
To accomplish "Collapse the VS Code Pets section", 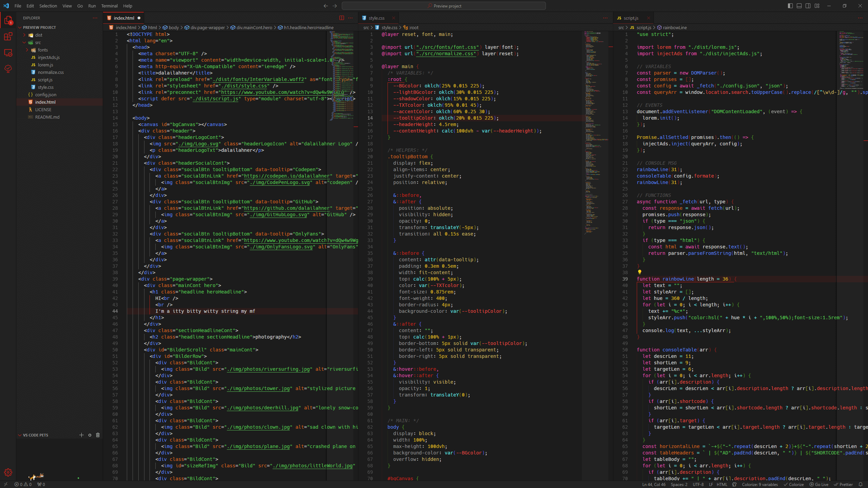I will pyautogui.click(x=20, y=435).
